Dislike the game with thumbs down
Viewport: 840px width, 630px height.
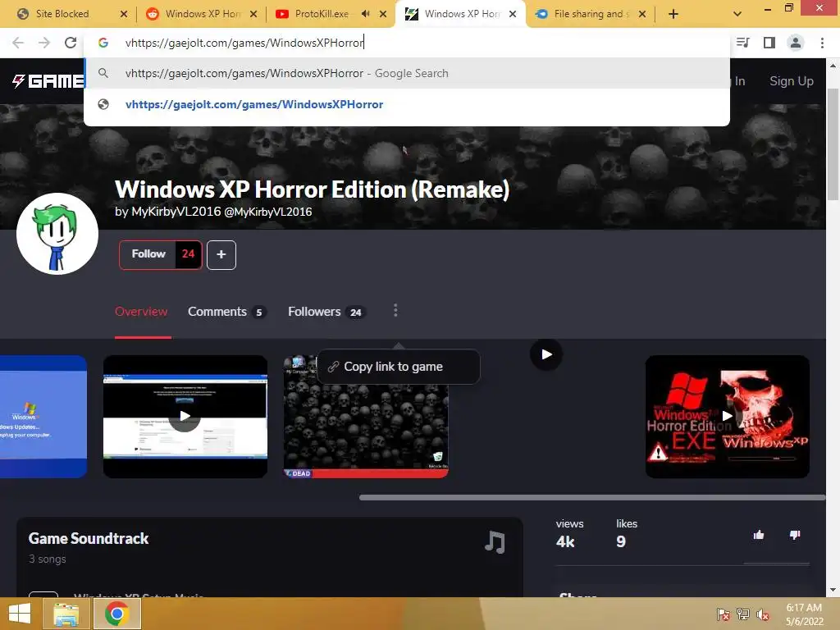[795, 535]
